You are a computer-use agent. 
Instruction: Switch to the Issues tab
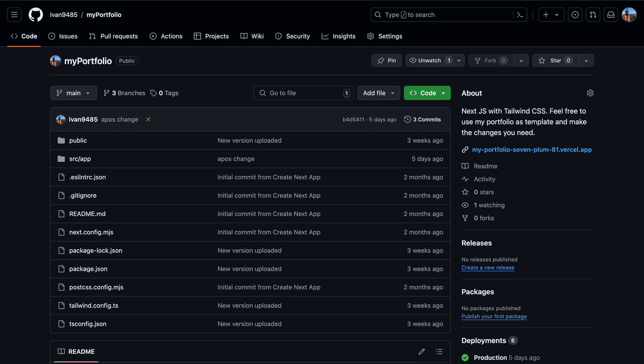[x=63, y=36]
